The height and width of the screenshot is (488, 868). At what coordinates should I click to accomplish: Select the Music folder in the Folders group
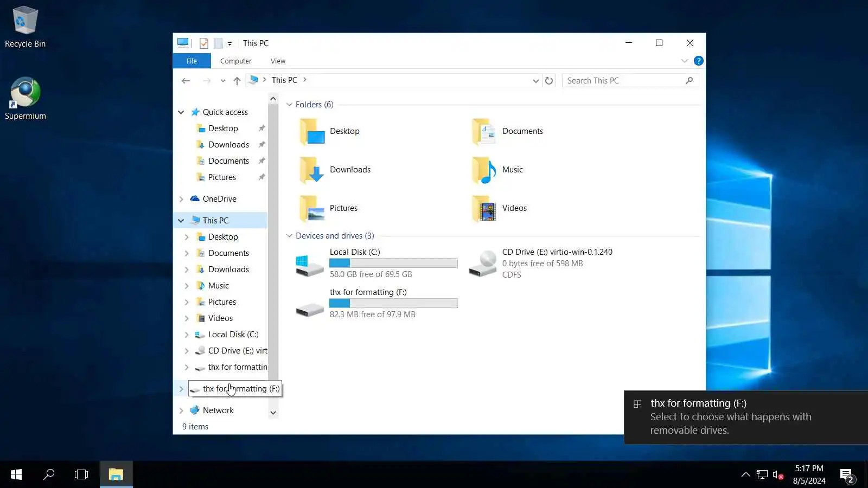(x=497, y=170)
